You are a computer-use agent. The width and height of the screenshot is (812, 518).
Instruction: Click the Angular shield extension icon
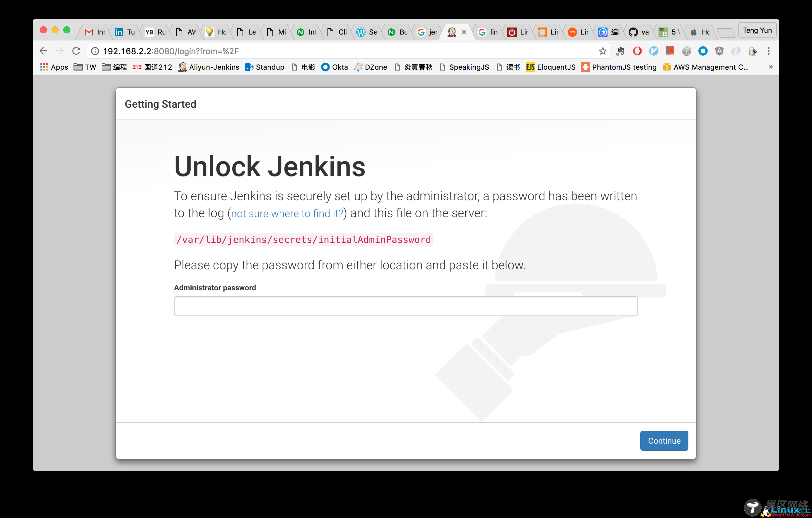719,51
